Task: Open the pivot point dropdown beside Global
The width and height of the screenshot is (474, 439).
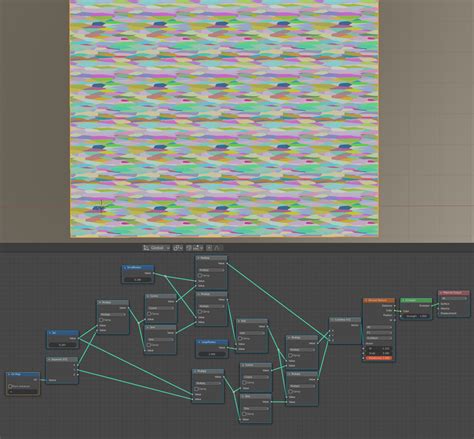Action: pos(177,248)
